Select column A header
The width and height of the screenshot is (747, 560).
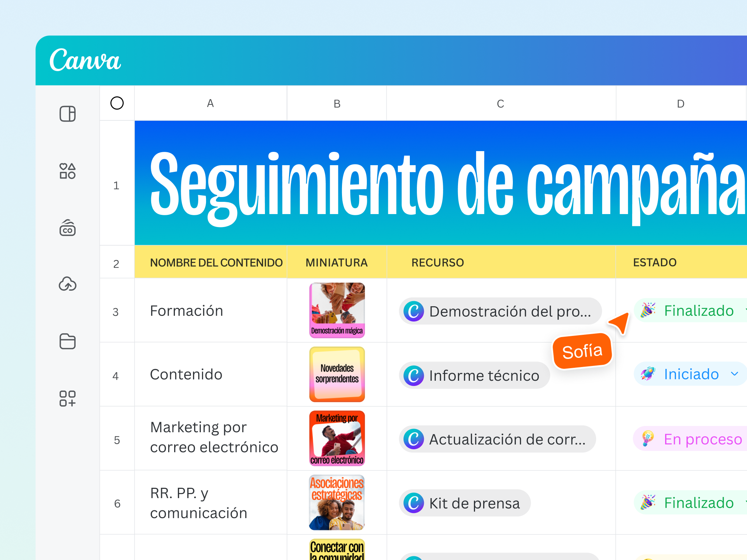[x=210, y=103]
